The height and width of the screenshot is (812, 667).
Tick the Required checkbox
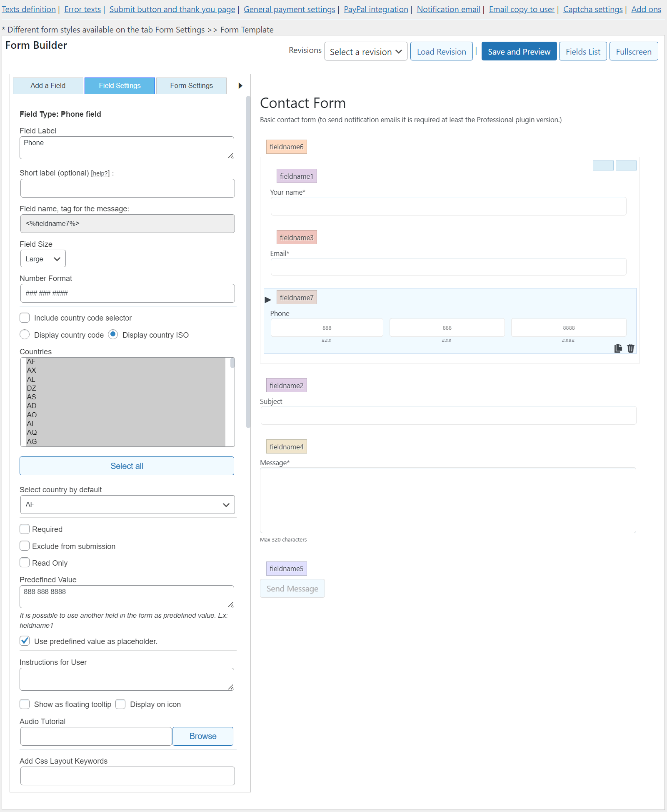(x=25, y=529)
